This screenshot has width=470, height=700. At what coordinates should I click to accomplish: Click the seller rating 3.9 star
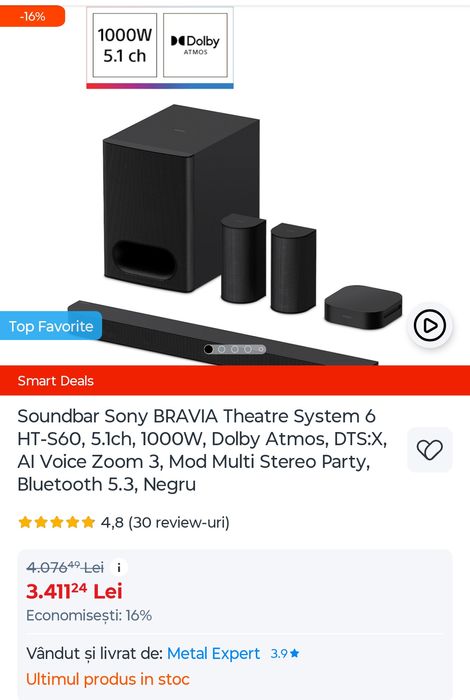click(x=285, y=654)
